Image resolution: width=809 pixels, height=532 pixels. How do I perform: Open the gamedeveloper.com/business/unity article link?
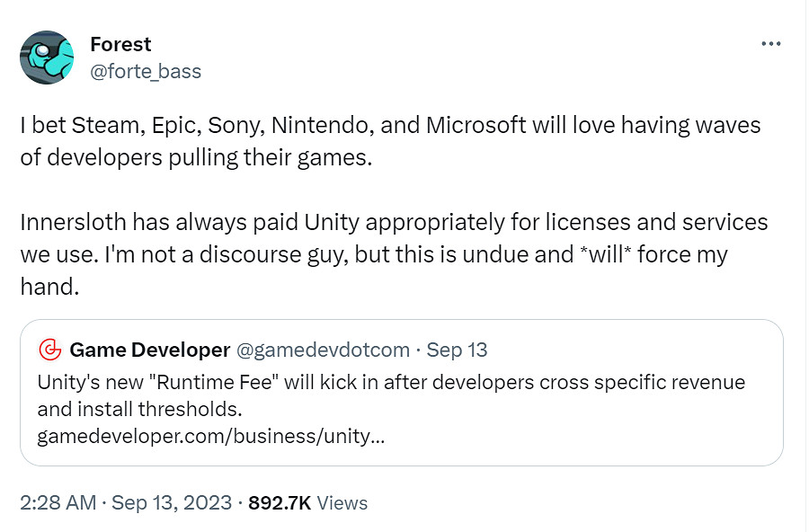pos(211,438)
